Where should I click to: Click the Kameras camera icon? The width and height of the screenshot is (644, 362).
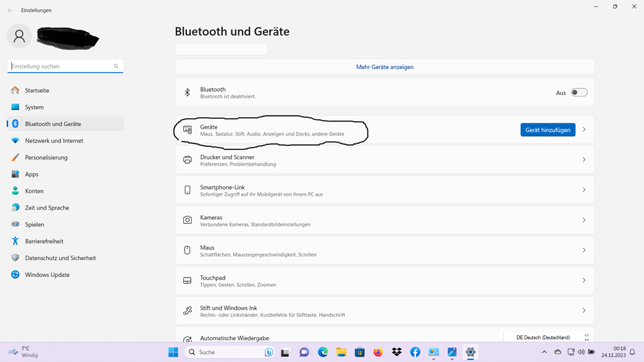pyautogui.click(x=187, y=220)
